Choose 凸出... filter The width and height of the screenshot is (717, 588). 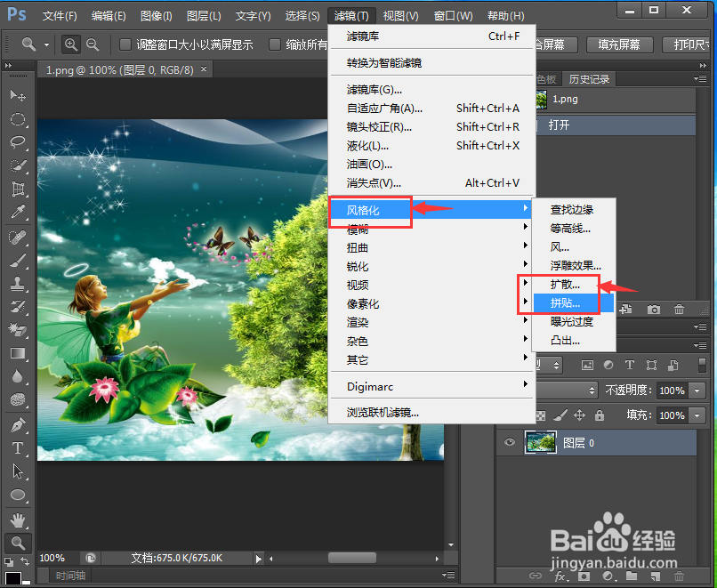574,341
